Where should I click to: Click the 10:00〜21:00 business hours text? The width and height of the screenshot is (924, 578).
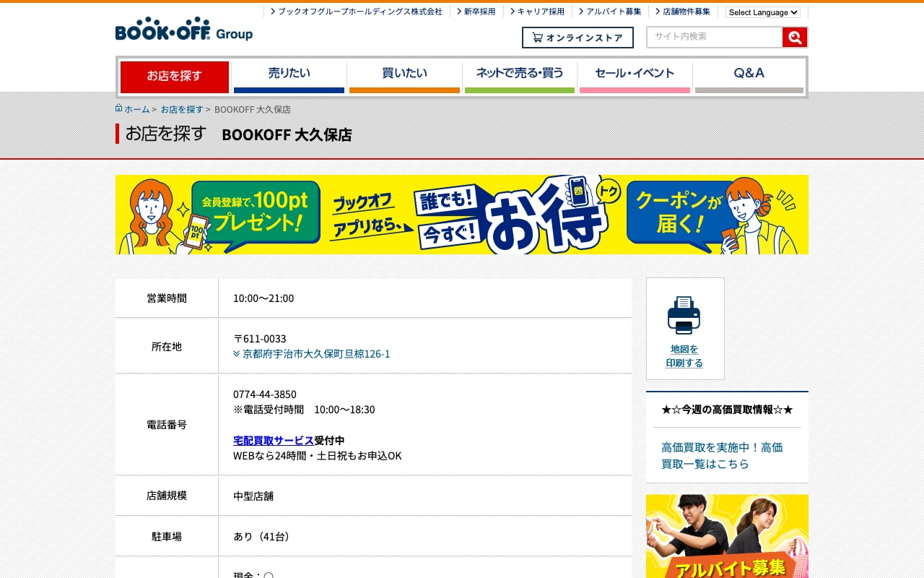click(263, 298)
